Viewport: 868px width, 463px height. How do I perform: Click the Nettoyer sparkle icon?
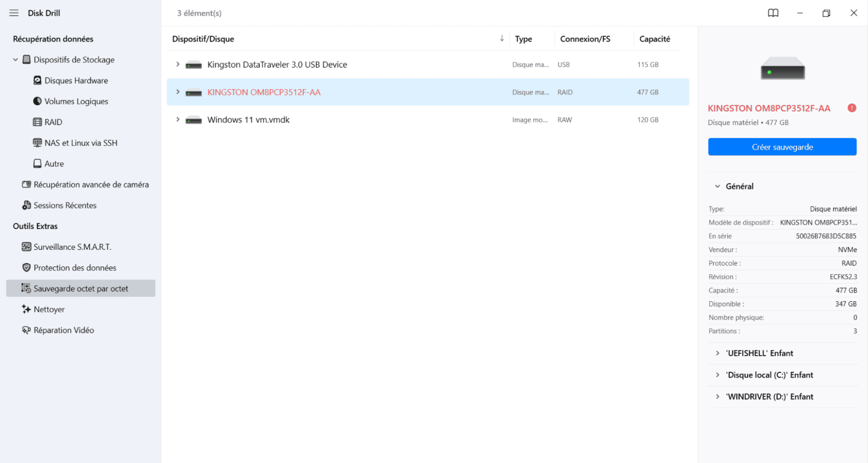click(x=26, y=309)
